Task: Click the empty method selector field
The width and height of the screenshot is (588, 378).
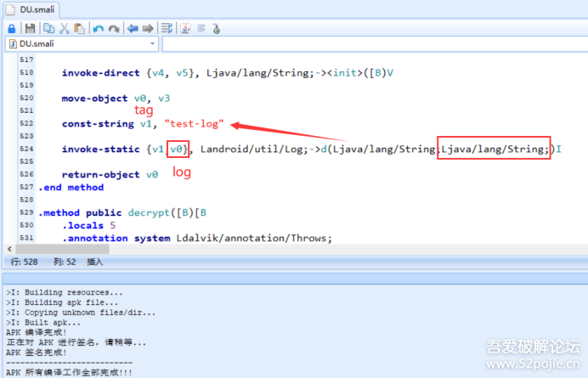Action: pyautogui.click(x=375, y=44)
